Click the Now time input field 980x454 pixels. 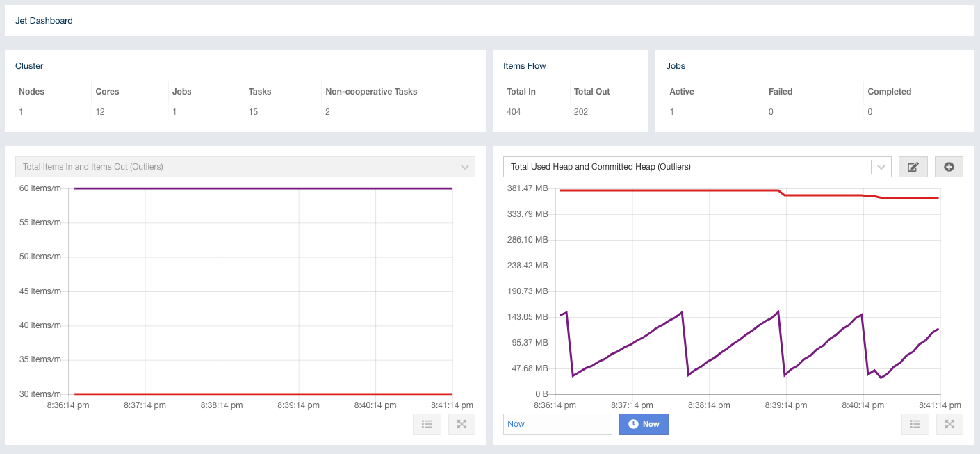point(557,424)
